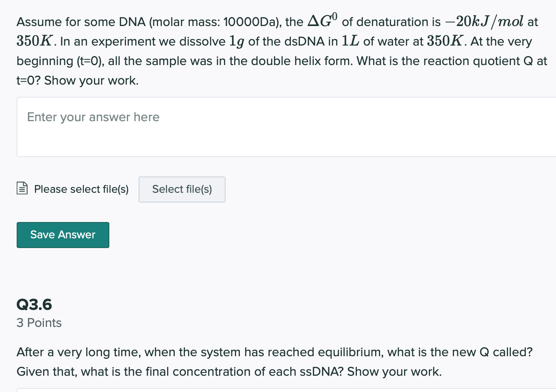Viewport: 556px width, 392px height.
Task: Click the ΔG⁰ math symbol
Action: tap(322, 20)
